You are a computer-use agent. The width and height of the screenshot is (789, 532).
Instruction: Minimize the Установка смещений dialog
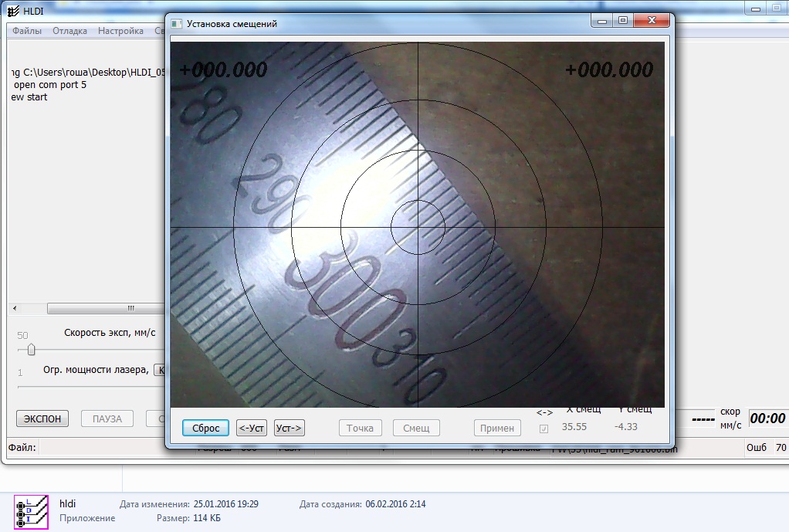(602, 21)
